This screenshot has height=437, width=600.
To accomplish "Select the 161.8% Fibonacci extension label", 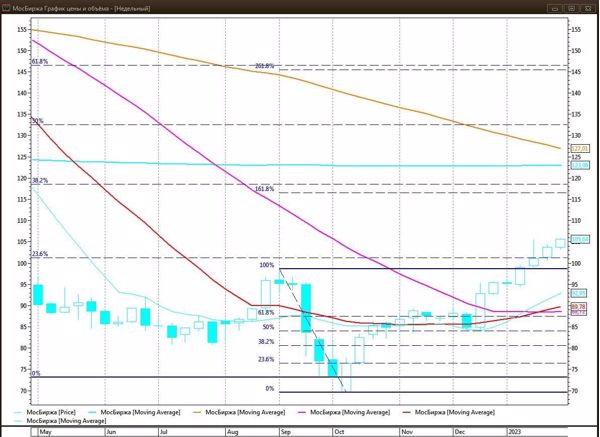I will (264, 188).
